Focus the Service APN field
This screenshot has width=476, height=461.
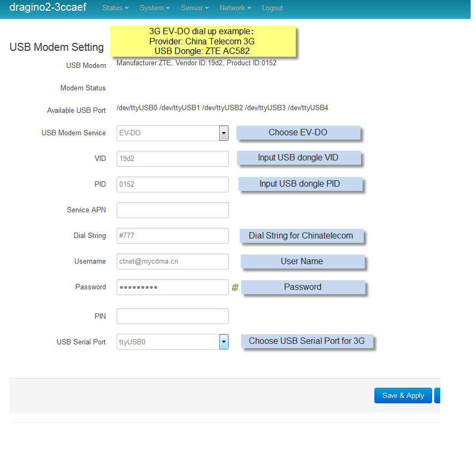click(x=172, y=210)
